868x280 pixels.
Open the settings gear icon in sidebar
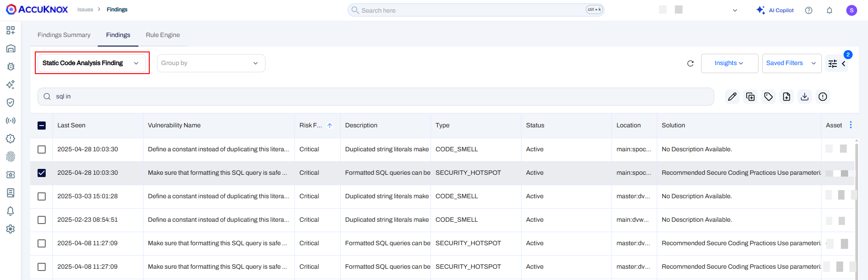(x=10, y=229)
